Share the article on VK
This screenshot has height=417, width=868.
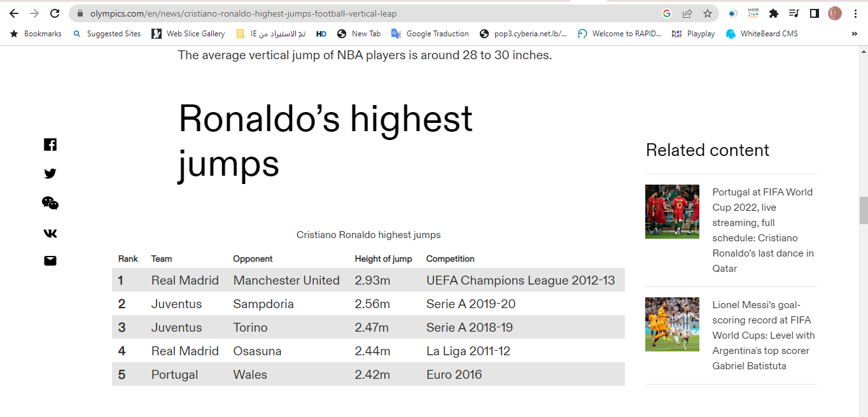pos(50,233)
